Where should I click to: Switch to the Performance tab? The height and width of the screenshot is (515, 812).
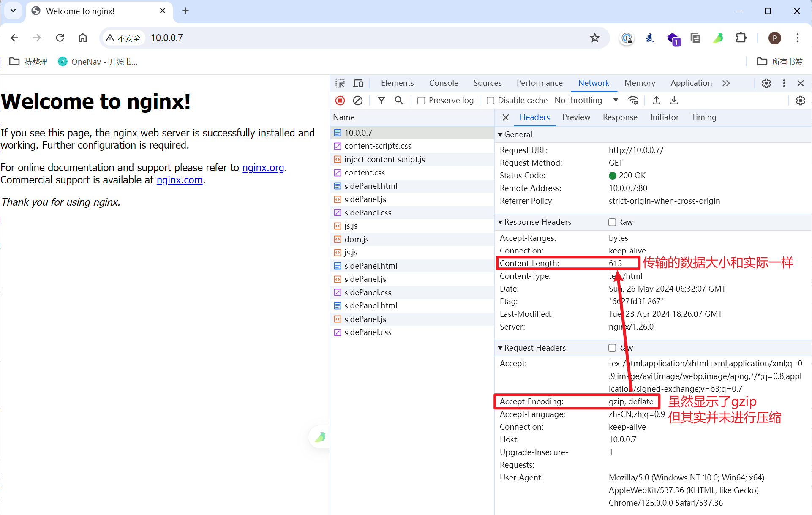540,83
